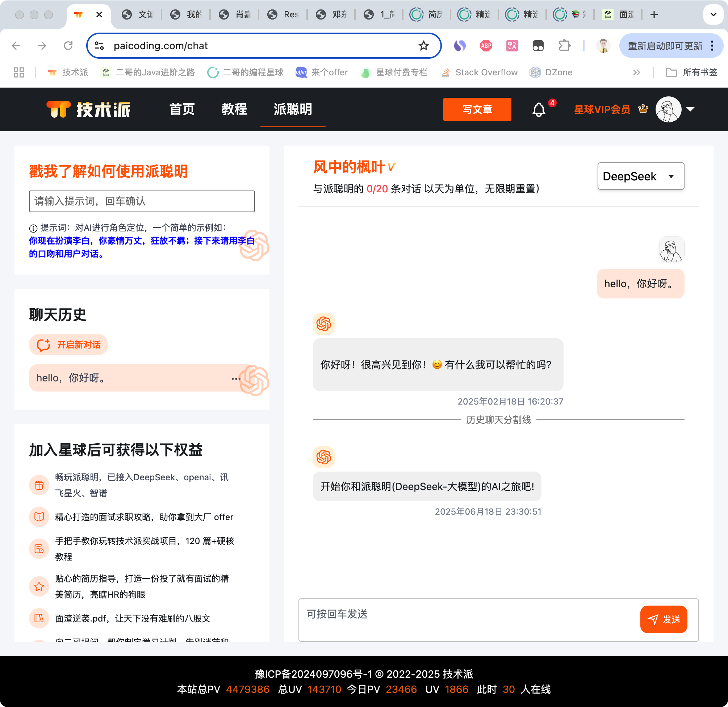This screenshot has width=728, height=707.
Task: Click the prompt input field 请输入提示词
Action: 142,201
